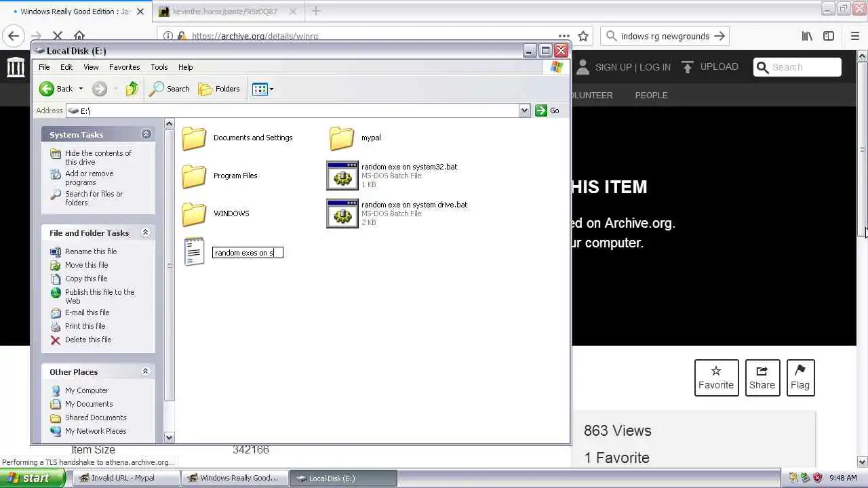
Task: Select the Documents and Settings folder
Action: pyautogui.click(x=237, y=138)
